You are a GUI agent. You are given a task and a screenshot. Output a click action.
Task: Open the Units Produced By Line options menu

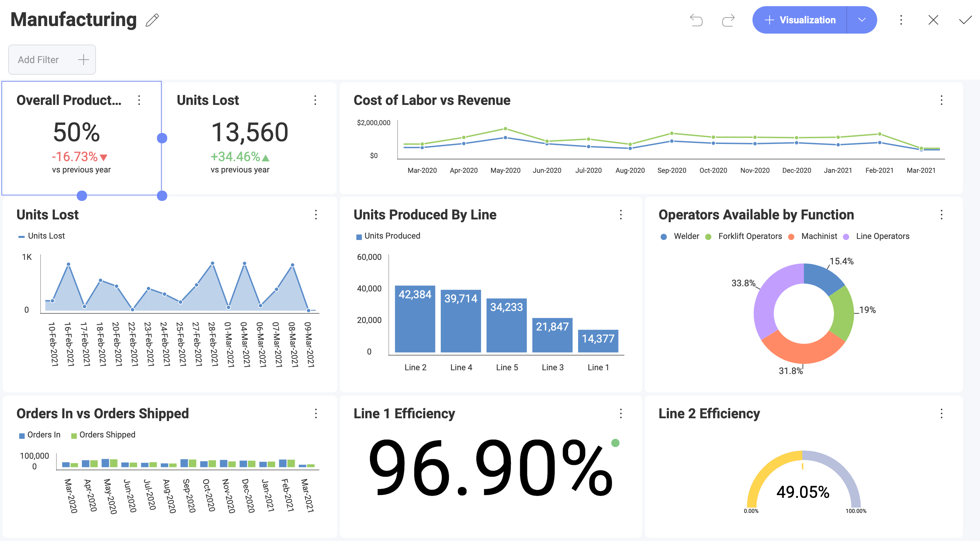click(621, 215)
